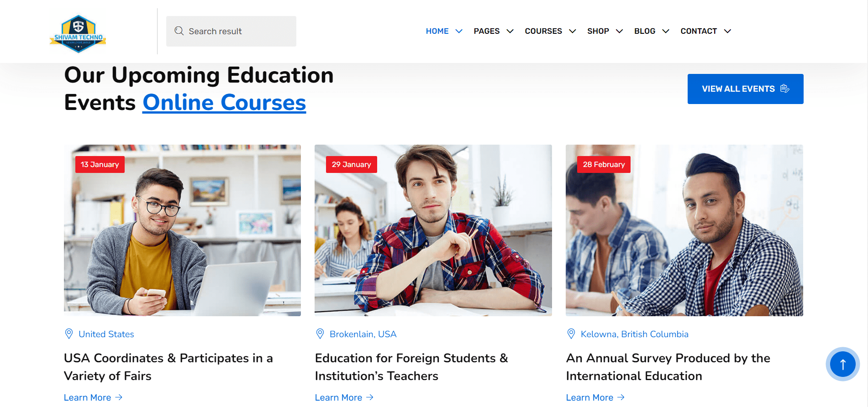Click the location pin beside Kelowna
The image size is (868, 407).
pos(571,334)
